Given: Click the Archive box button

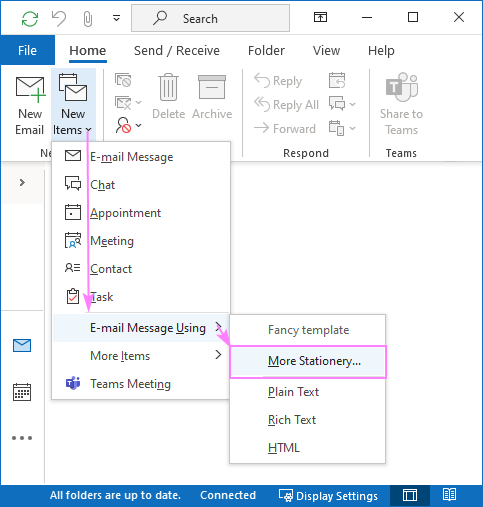Looking at the screenshot, I should pyautogui.click(x=212, y=97).
